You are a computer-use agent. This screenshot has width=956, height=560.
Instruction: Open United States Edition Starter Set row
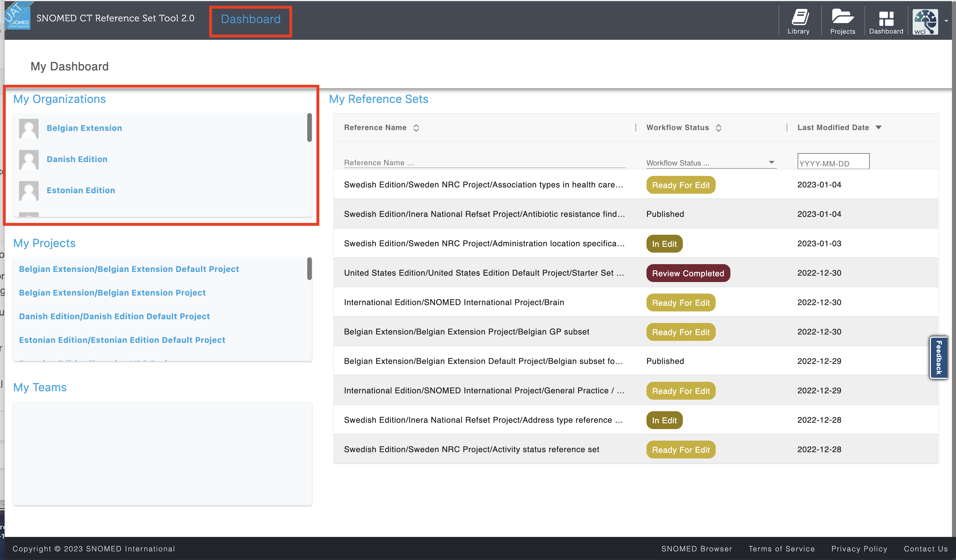(484, 273)
